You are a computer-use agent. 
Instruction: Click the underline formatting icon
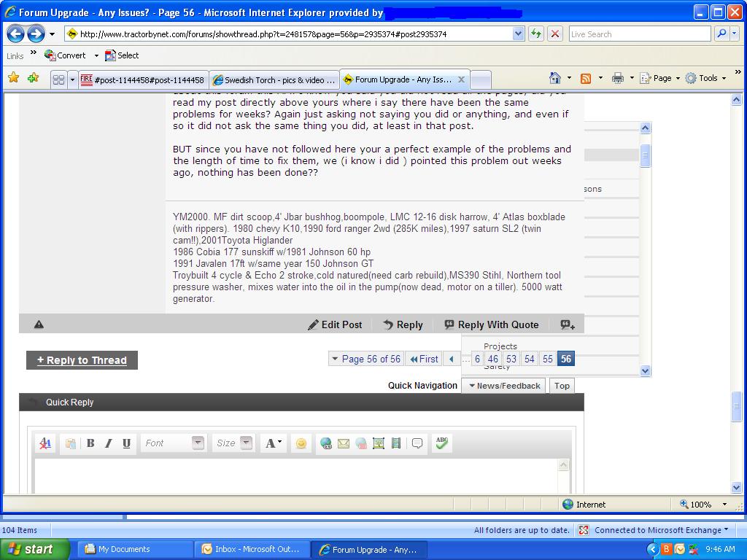126,443
